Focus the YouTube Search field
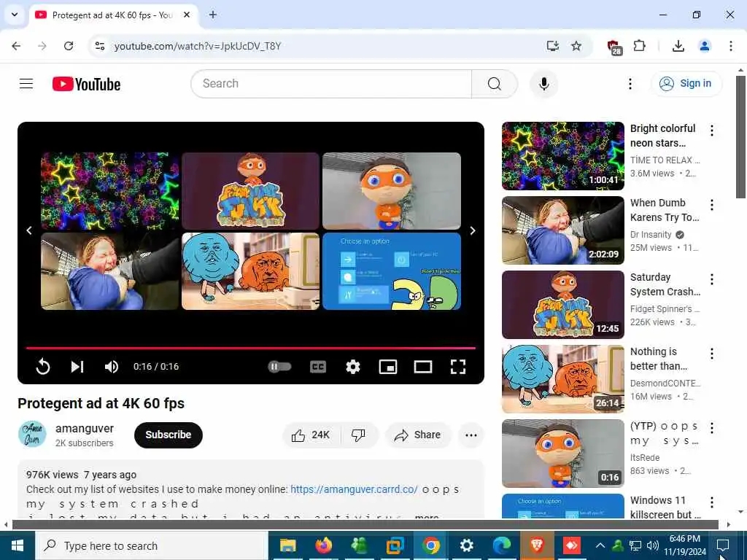Viewport: 747px width, 560px height. pyautogui.click(x=331, y=84)
